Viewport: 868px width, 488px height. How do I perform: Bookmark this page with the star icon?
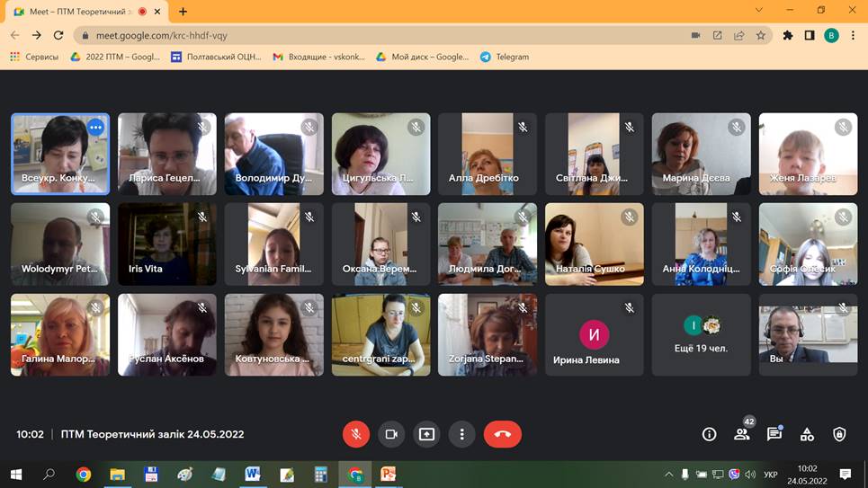pyautogui.click(x=761, y=35)
